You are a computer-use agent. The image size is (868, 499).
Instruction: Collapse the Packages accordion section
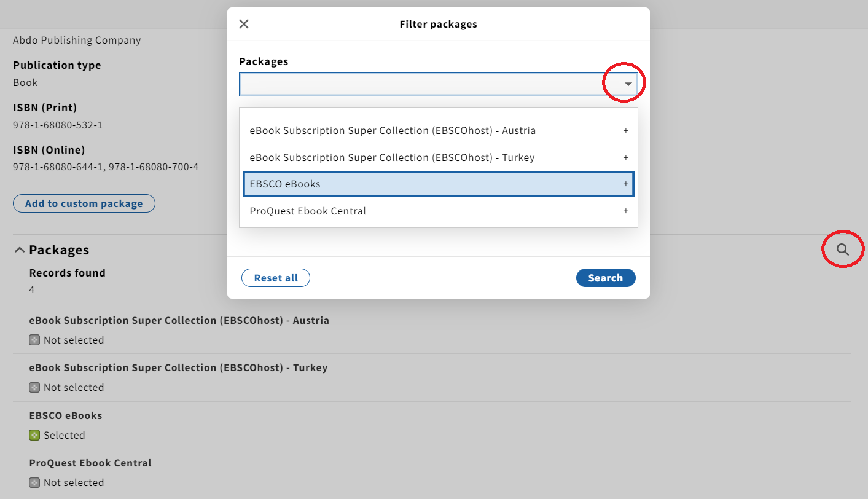(x=20, y=250)
